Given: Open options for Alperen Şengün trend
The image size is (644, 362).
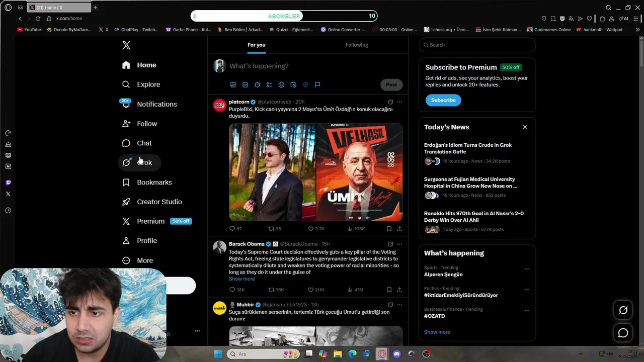Looking at the screenshot, I should tap(527, 269).
